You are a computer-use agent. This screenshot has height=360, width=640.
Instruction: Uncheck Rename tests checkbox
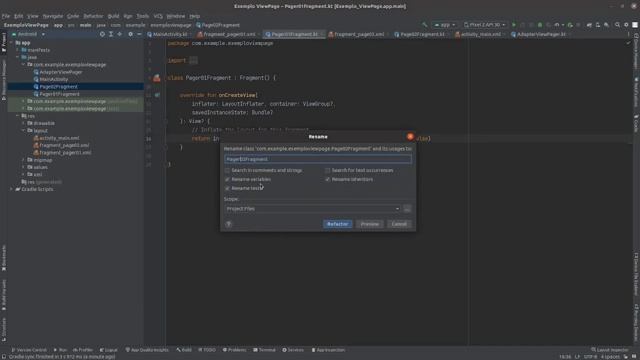[227, 188]
